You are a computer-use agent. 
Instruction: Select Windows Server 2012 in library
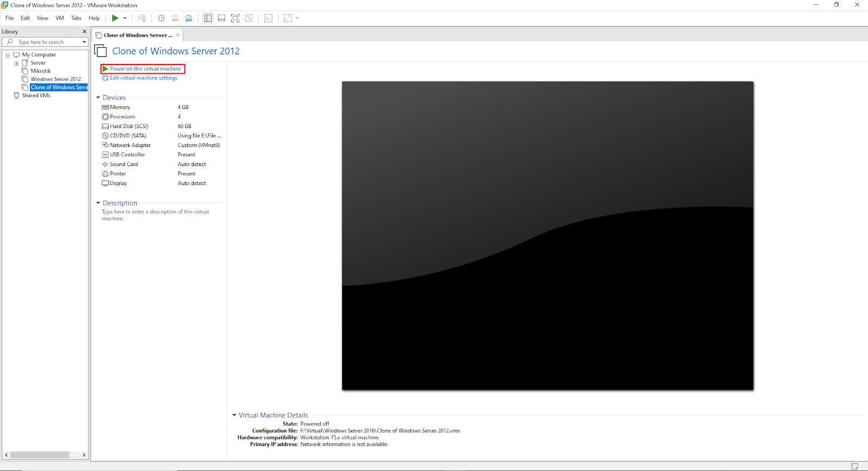(56, 79)
